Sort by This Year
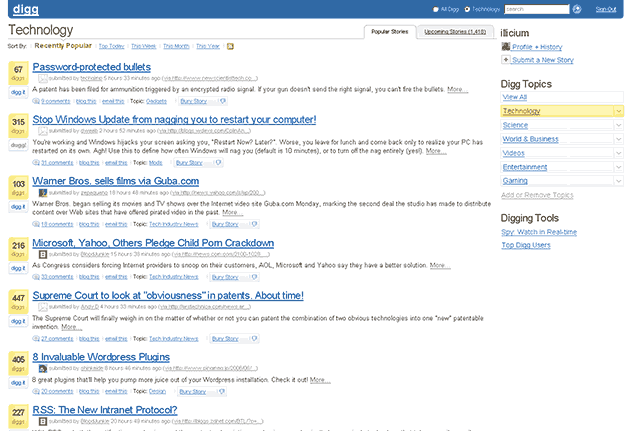This screenshot has width=632, height=431. click(x=208, y=46)
